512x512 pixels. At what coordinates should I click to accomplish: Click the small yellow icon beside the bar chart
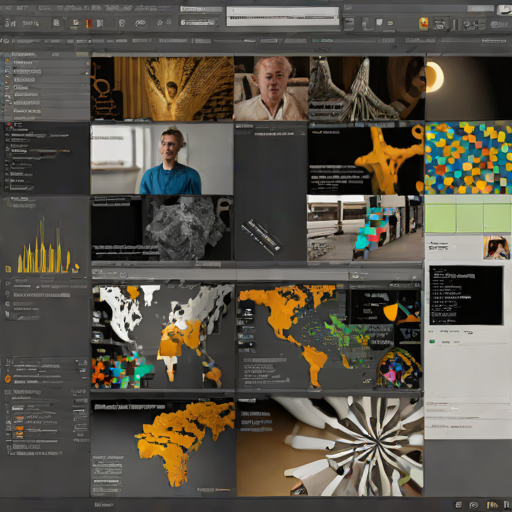point(8,269)
